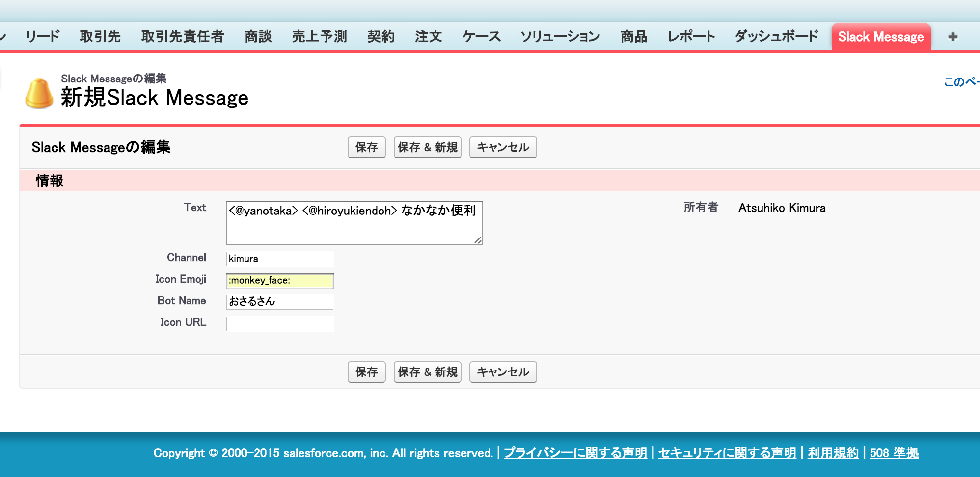Open the 取引先責任者 tab
Screen dimensions: 980x477
[x=182, y=36]
